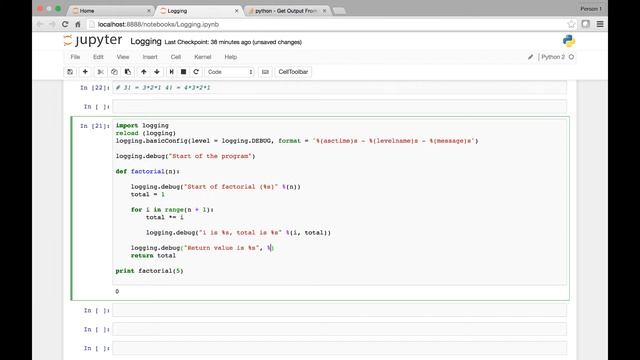Close the Home browser tab

point(149,11)
